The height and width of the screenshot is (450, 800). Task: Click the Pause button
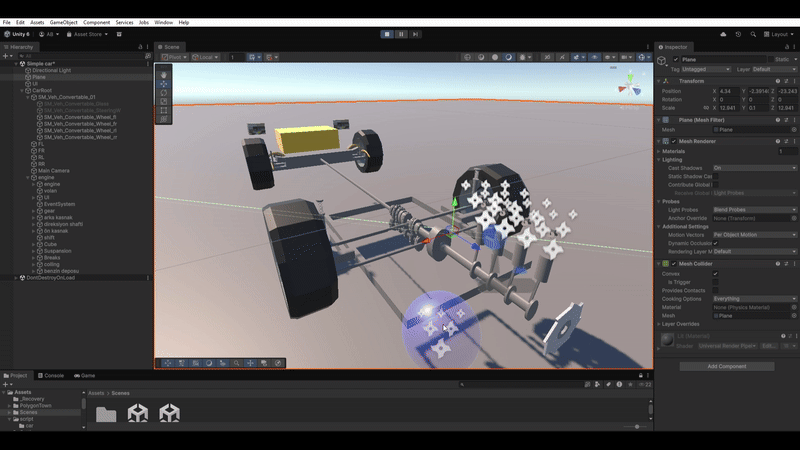pos(401,34)
